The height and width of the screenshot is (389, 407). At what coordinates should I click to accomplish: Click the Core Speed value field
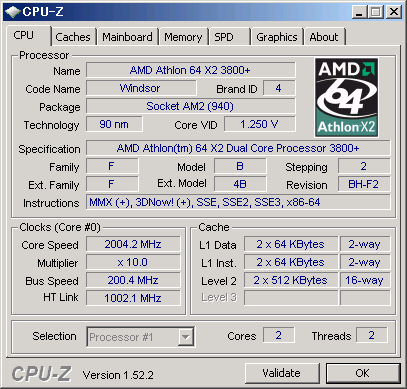(x=133, y=244)
